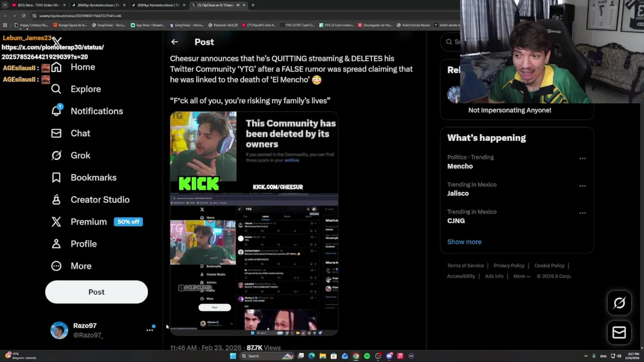The image size is (644, 362).
Task: Open Cookie Policy footer link
Action: pos(549,265)
